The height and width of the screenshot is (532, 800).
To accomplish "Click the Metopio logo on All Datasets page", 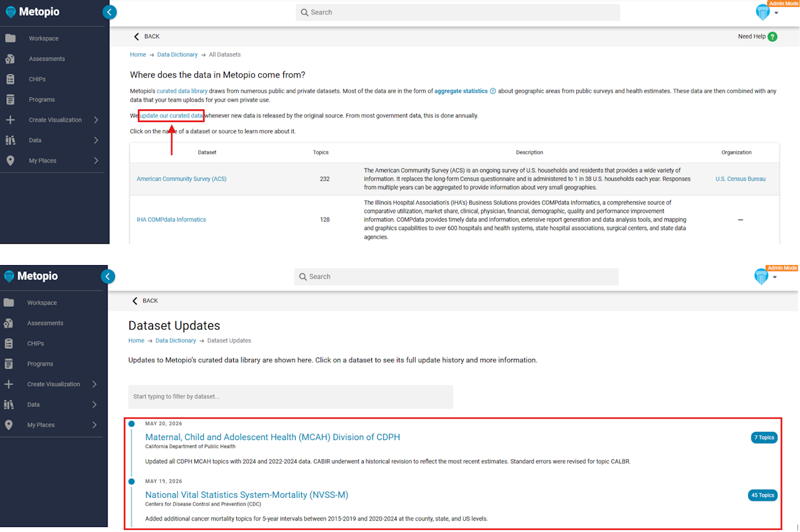I will click(31, 12).
